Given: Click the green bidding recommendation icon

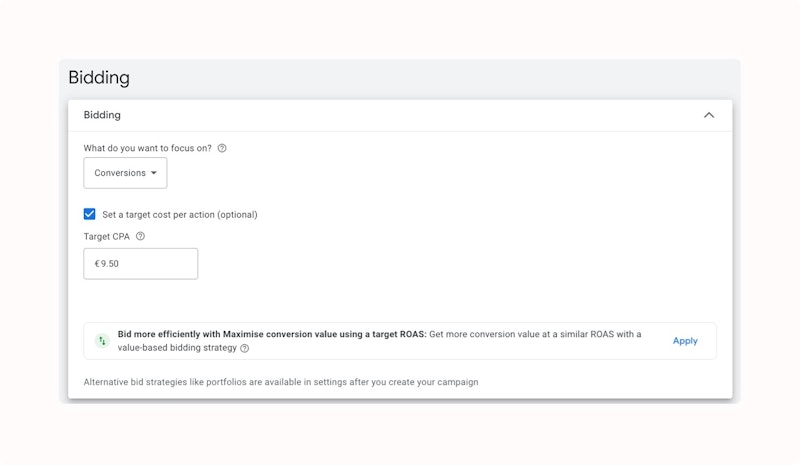Looking at the screenshot, I should pos(102,341).
